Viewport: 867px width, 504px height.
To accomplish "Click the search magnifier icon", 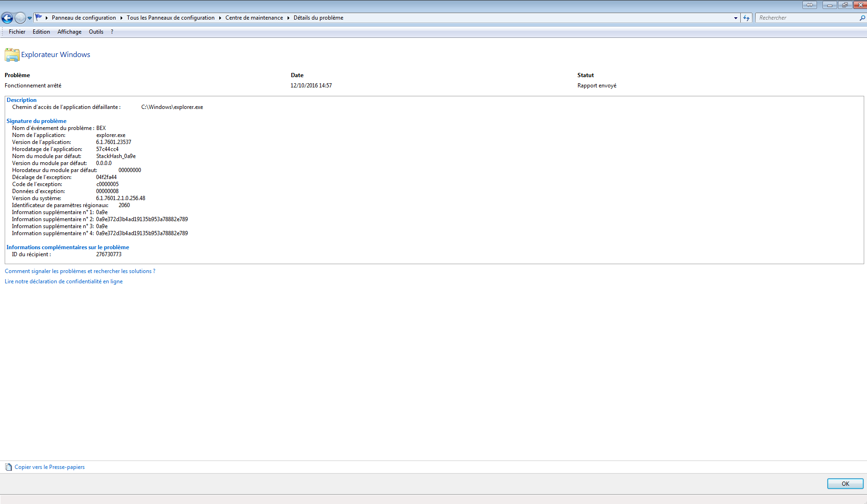I will (x=863, y=18).
